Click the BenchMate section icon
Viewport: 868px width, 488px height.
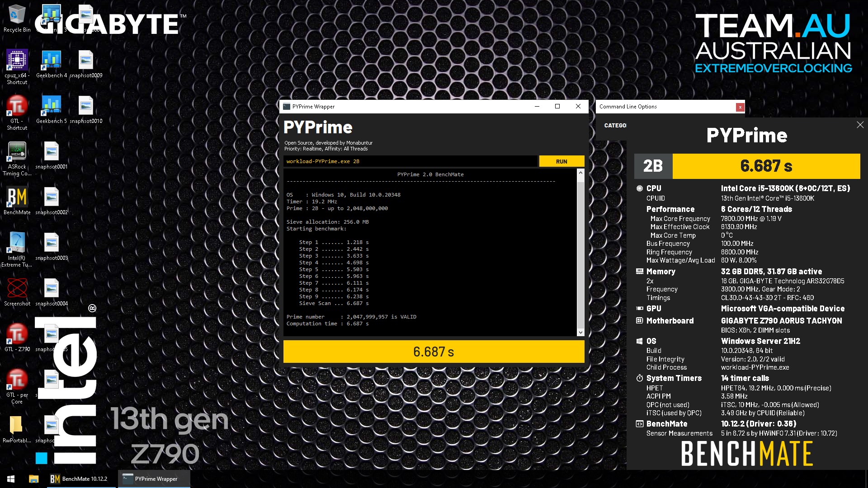click(639, 424)
